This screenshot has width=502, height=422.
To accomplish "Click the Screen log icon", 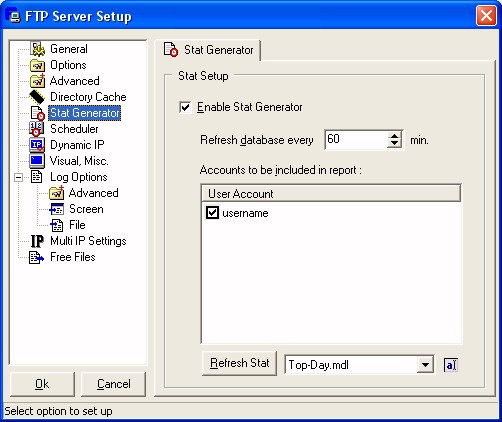I will (x=56, y=209).
